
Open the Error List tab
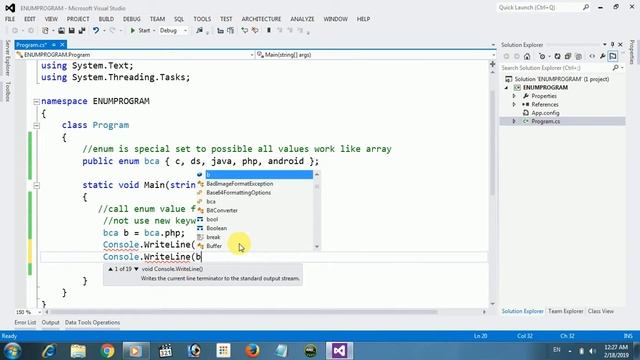25,322
